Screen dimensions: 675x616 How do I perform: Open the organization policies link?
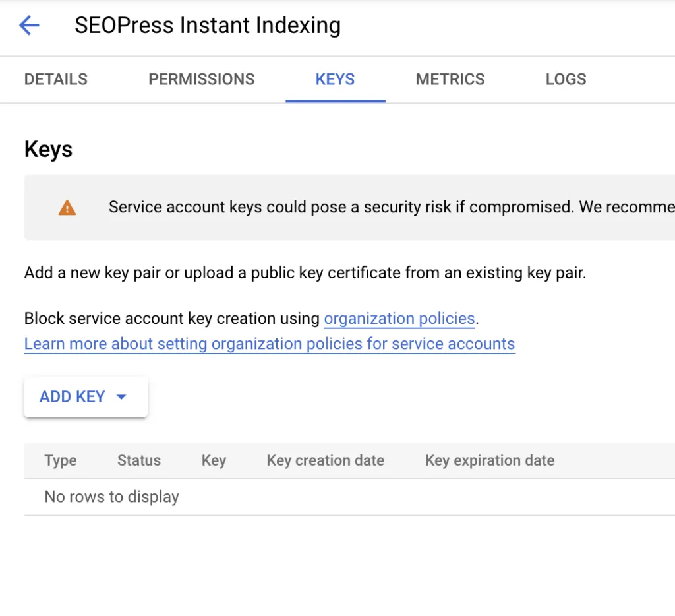point(399,319)
